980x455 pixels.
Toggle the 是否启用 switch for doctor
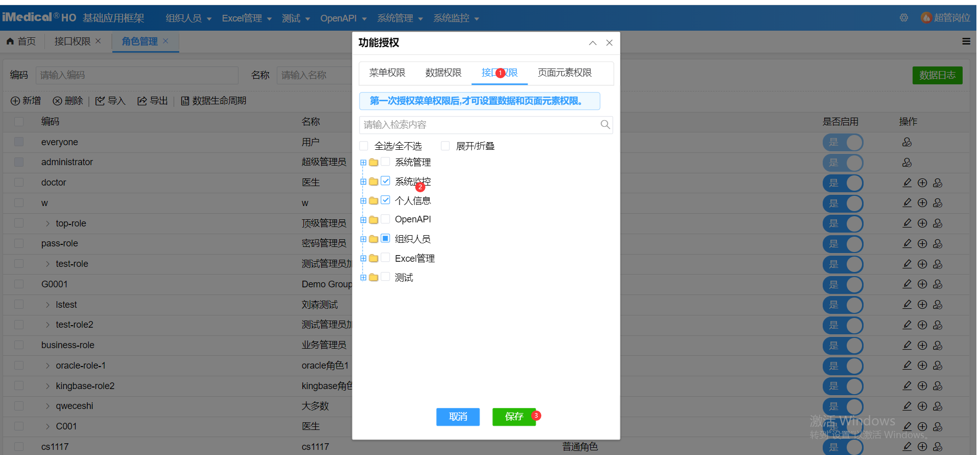[843, 183]
